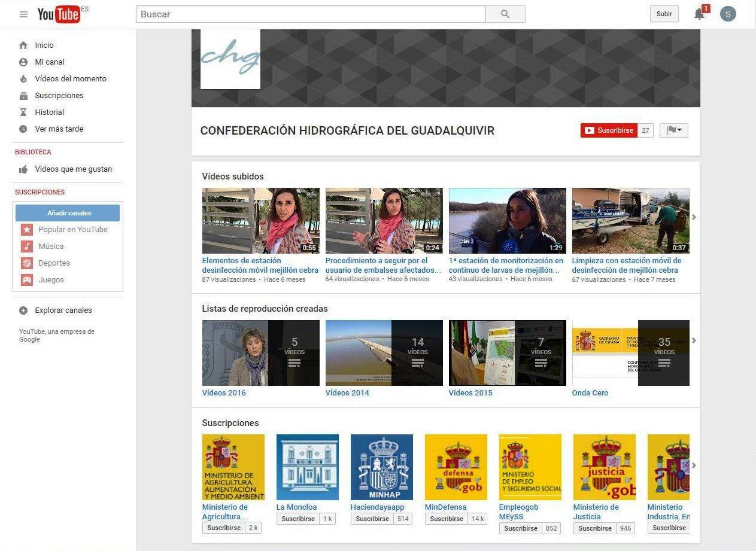
Task: Open 'Elementos de estación desinfección' video title
Action: tap(260, 266)
